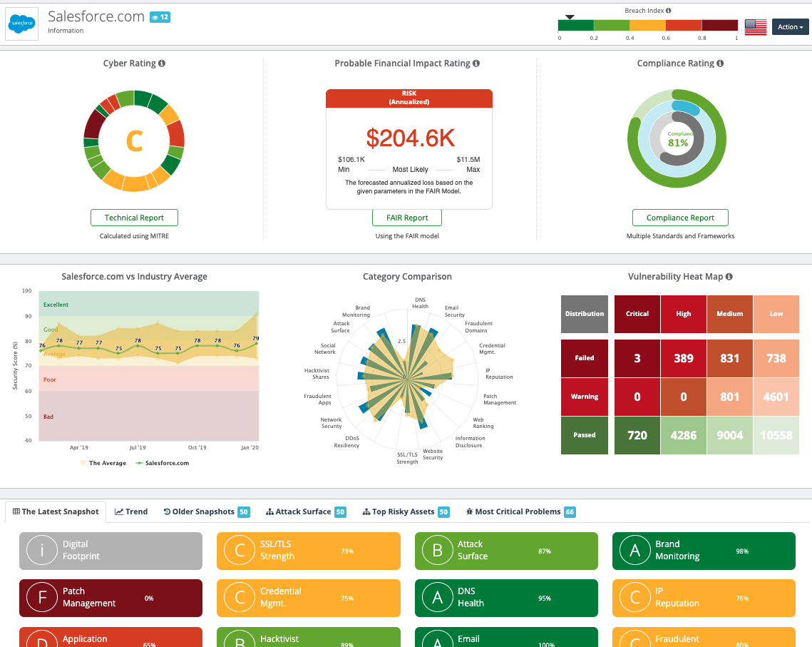
Task: Click the Passed High cell showing 4286
Action: click(684, 436)
